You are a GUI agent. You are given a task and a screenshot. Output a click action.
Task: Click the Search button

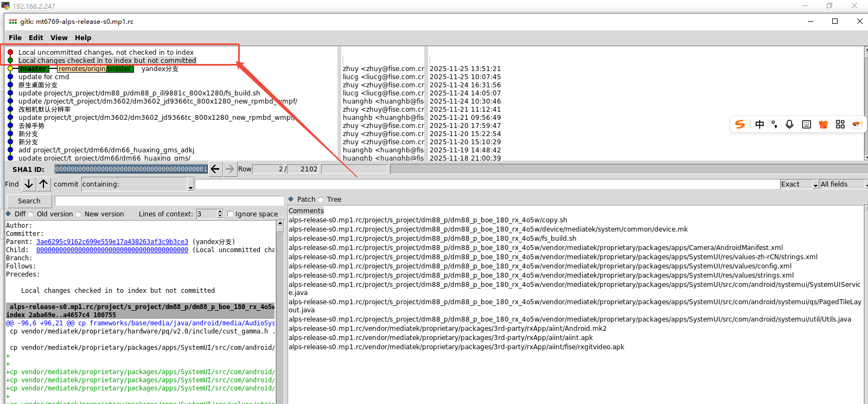point(29,201)
